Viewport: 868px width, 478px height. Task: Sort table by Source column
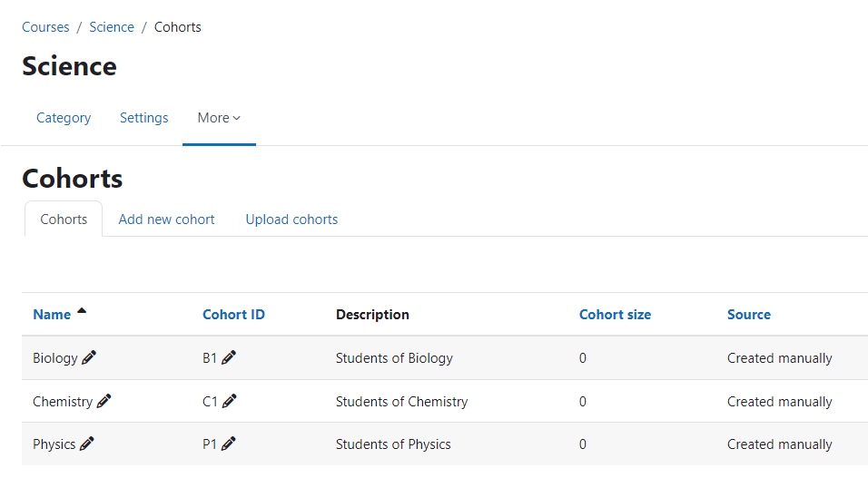[749, 314]
